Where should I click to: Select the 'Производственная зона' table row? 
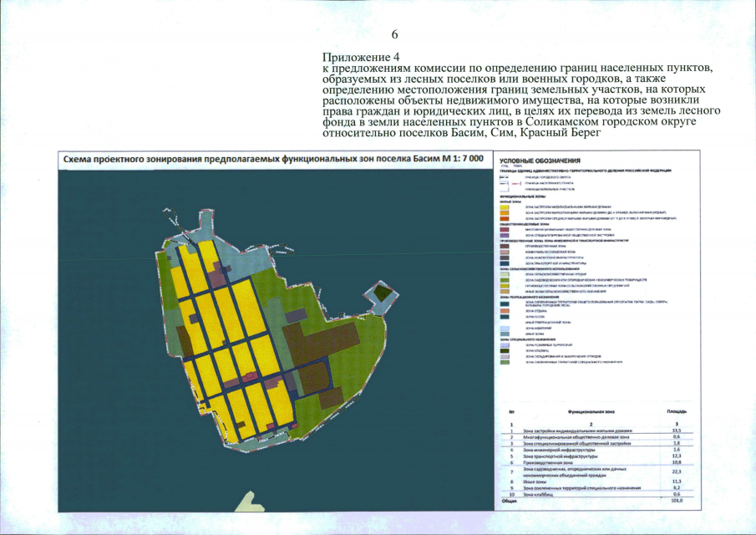[596, 461]
